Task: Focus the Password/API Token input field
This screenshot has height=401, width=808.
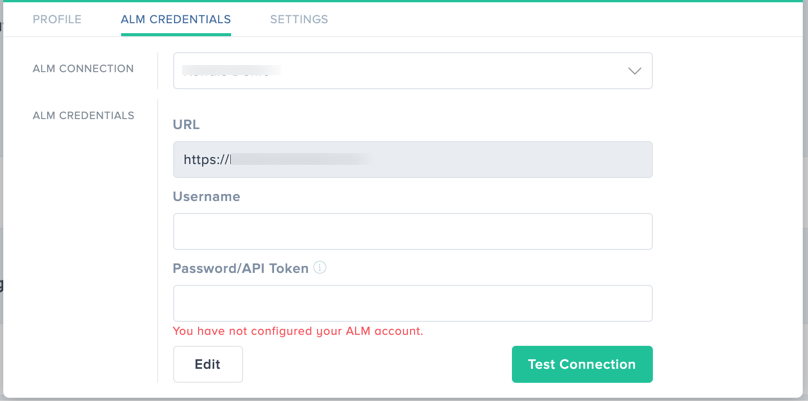Action: click(413, 303)
